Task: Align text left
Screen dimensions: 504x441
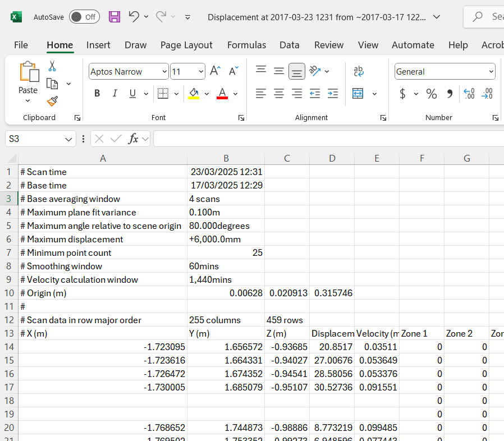Action: pyautogui.click(x=261, y=94)
